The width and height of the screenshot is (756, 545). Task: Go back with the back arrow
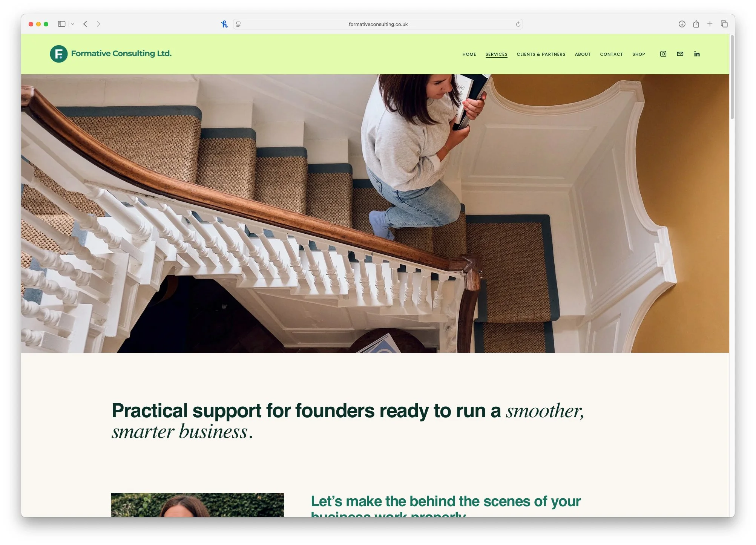(85, 24)
